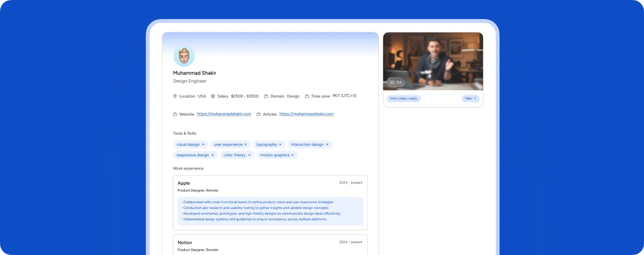Click the color theory tag label
The height and width of the screenshot is (255, 644).
(x=235, y=155)
